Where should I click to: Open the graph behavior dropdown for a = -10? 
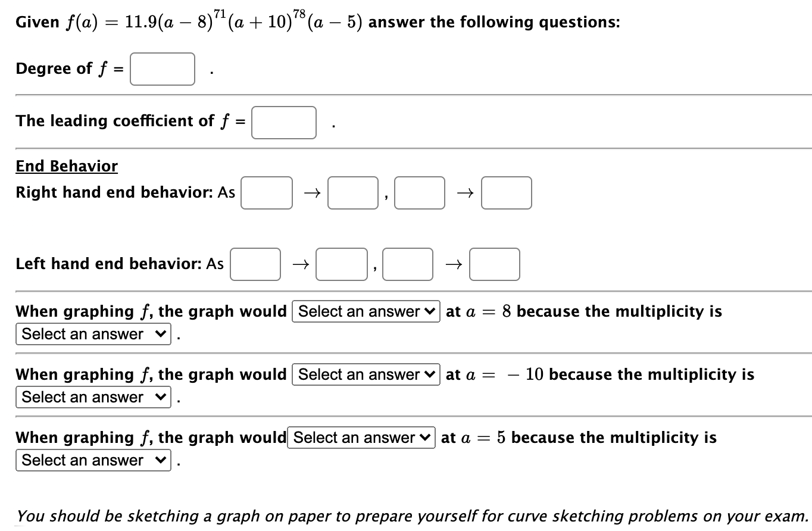click(x=365, y=374)
